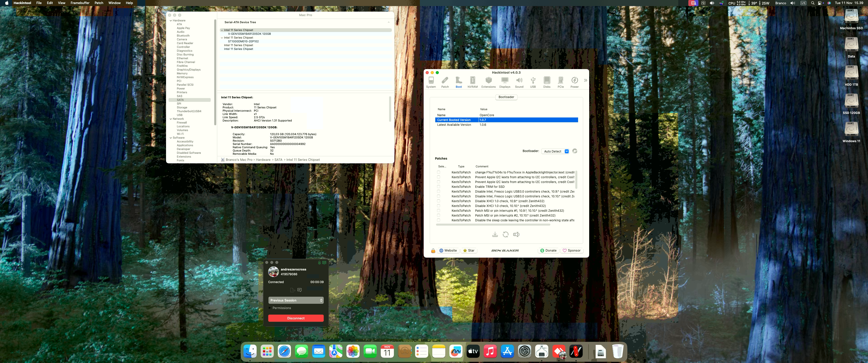Open the Previous Session dropdown
Viewport: 868px width, 363px height.
(x=296, y=300)
